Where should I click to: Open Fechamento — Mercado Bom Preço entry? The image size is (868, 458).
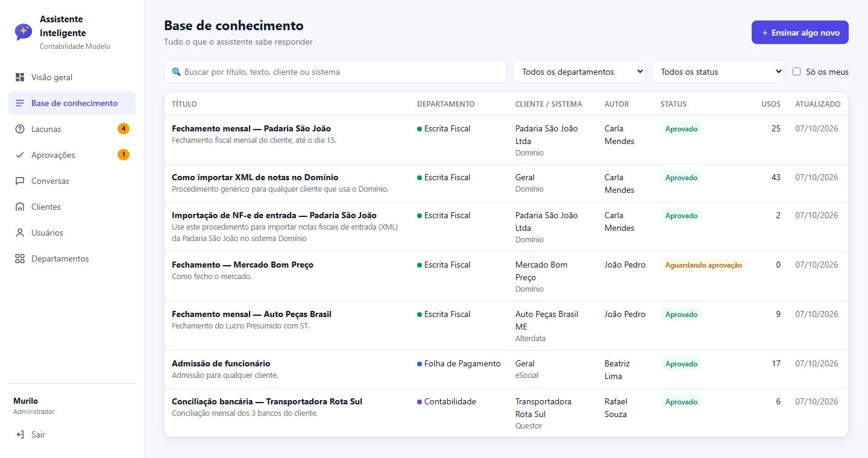point(242,265)
